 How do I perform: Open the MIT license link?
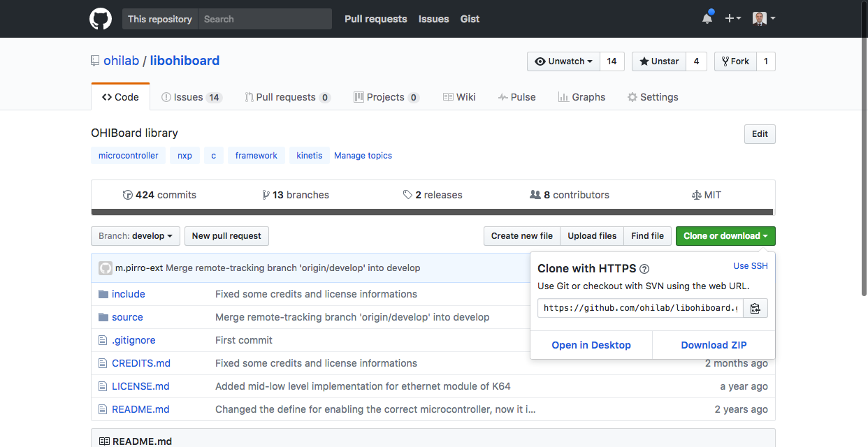(x=706, y=195)
